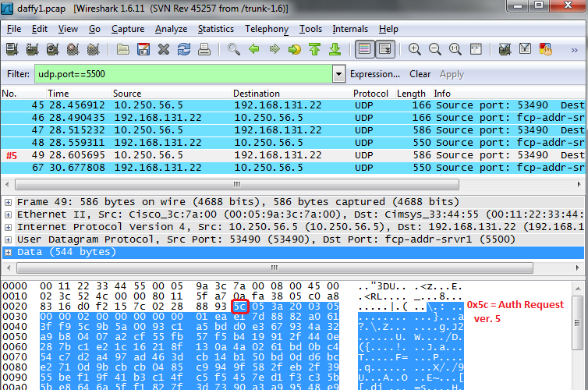Click the Open capture file folder icon

coord(123,49)
